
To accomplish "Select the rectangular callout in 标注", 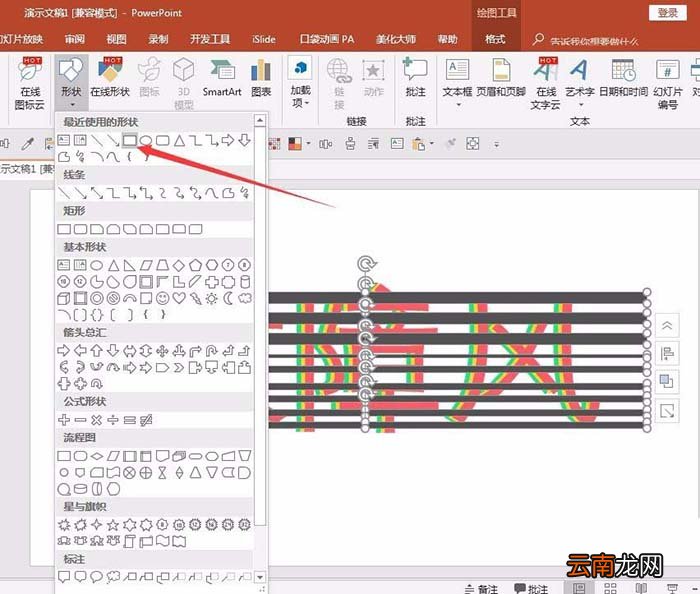I will tap(64, 577).
